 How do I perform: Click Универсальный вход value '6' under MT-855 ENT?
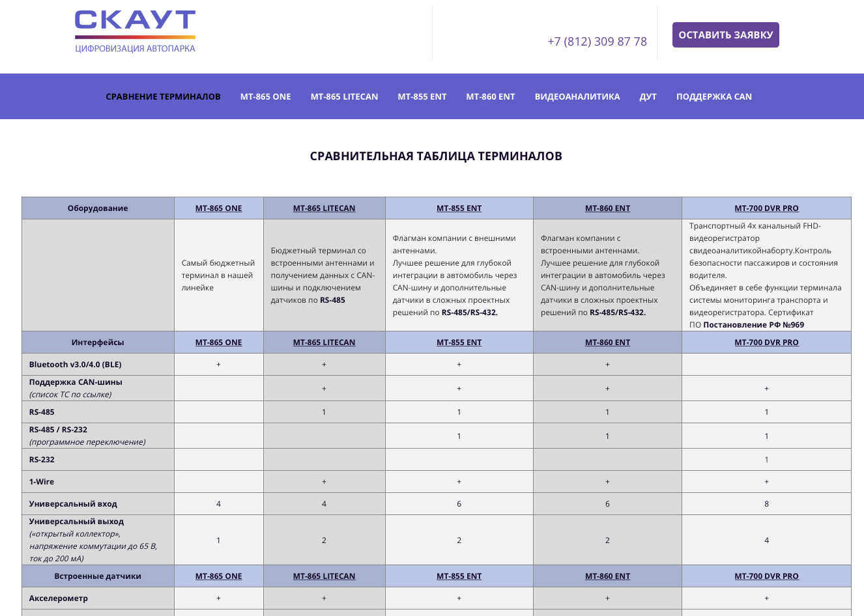click(459, 504)
